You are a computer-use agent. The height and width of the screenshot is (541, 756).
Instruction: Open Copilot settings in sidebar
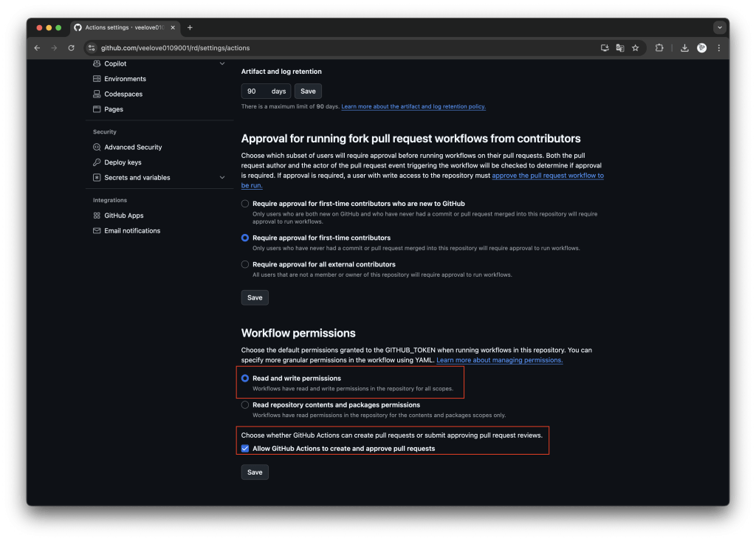[x=115, y=63]
